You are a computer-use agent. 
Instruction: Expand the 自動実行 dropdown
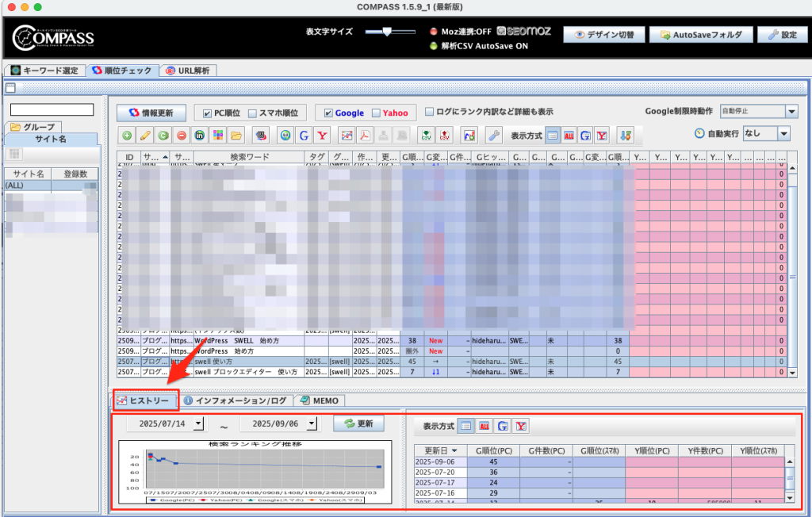[783, 134]
